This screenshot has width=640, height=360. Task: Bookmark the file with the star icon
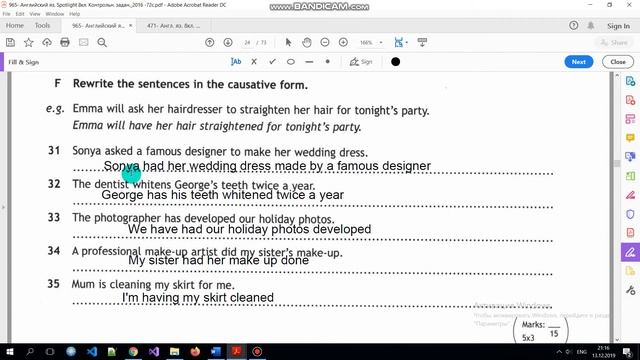[x=29, y=42]
